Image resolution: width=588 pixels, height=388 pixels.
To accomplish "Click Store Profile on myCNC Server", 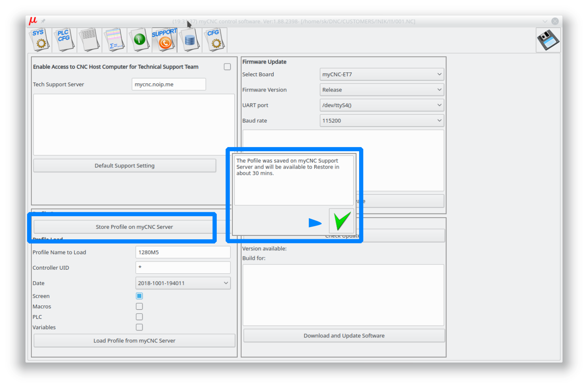I will (134, 227).
